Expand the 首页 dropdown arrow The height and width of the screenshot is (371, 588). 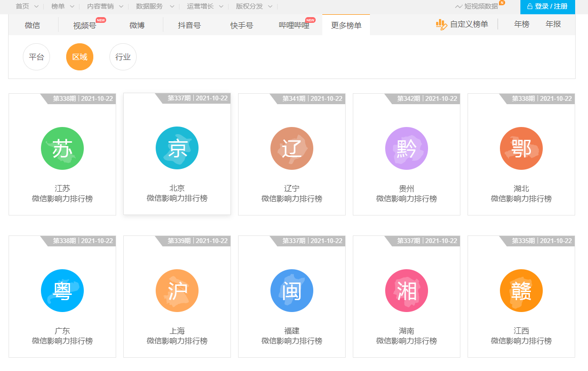[x=36, y=7]
